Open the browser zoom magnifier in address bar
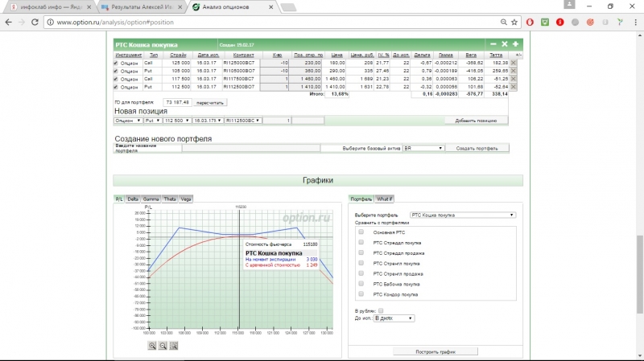Viewport: 644px width, 361px height. point(504,23)
